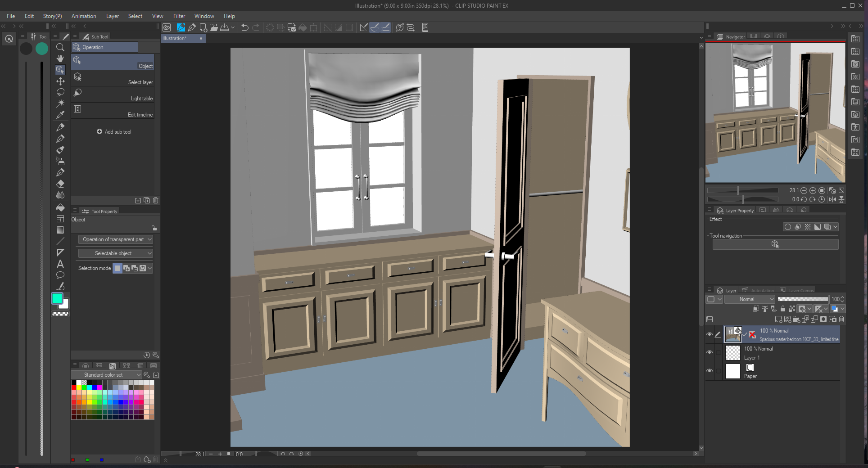
Task: Select the Text tool
Action: 60,264
